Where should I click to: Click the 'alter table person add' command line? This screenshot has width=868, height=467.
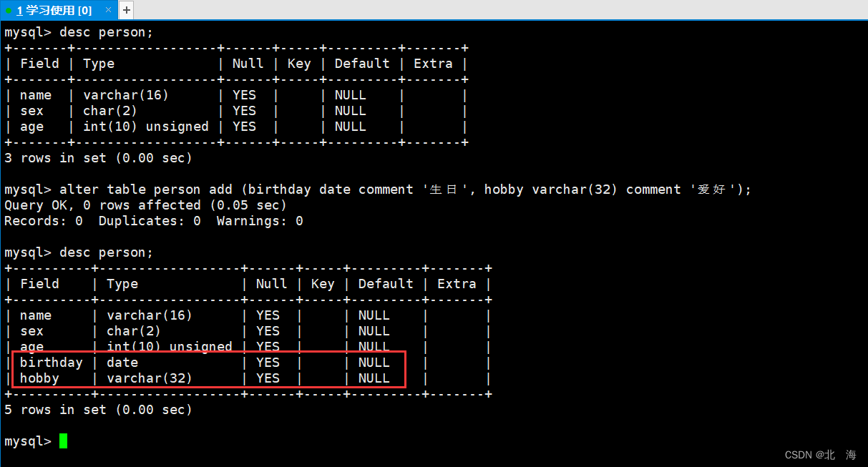(378, 190)
